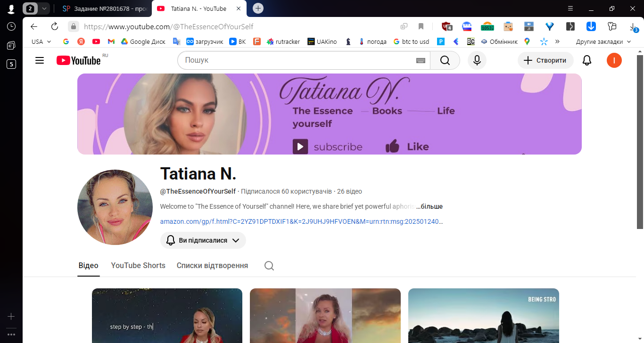This screenshot has width=644, height=343.
Task: Open browser profile icon in corner
Action: point(11,8)
